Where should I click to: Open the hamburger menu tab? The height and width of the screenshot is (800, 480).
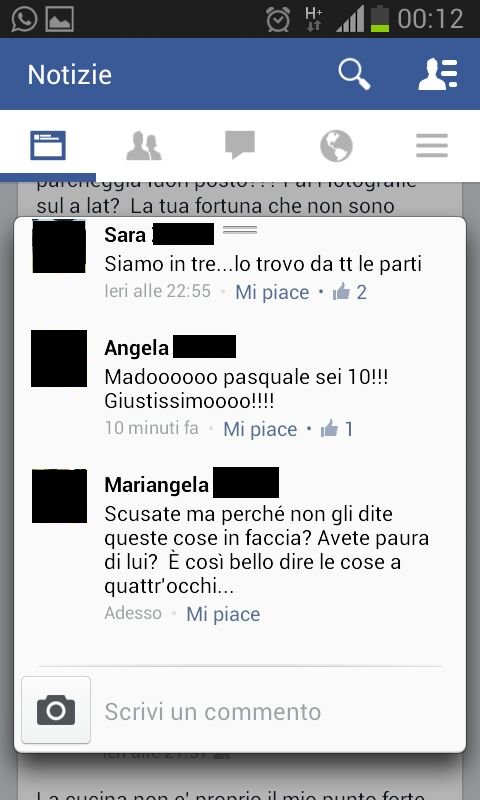pyautogui.click(x=432, y=146)
